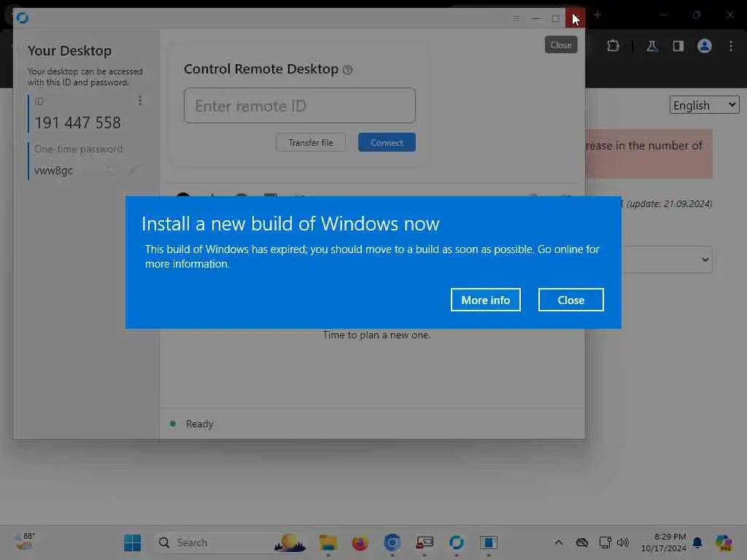
Task: Minimize the RustDesk window
Action: tap(536, 18)
